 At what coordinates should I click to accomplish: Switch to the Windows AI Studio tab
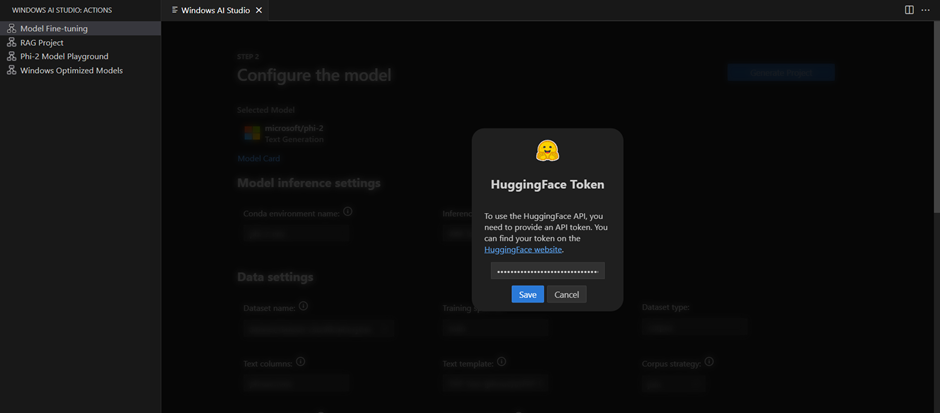[x=215, y=10]
